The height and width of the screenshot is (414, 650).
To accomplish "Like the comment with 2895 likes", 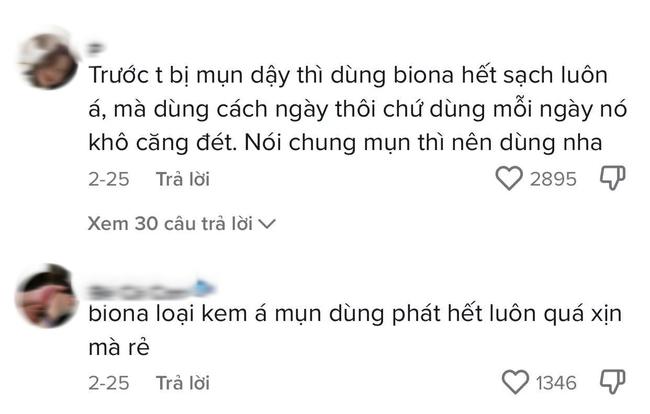I will tap(510, 179).
